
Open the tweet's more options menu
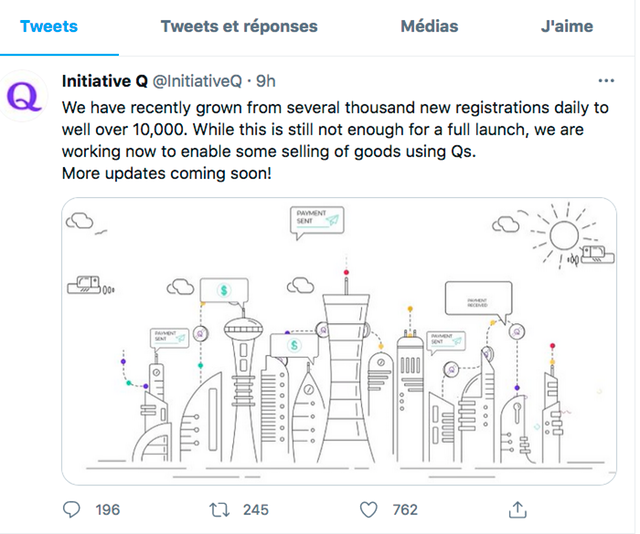tap(605, 80)
